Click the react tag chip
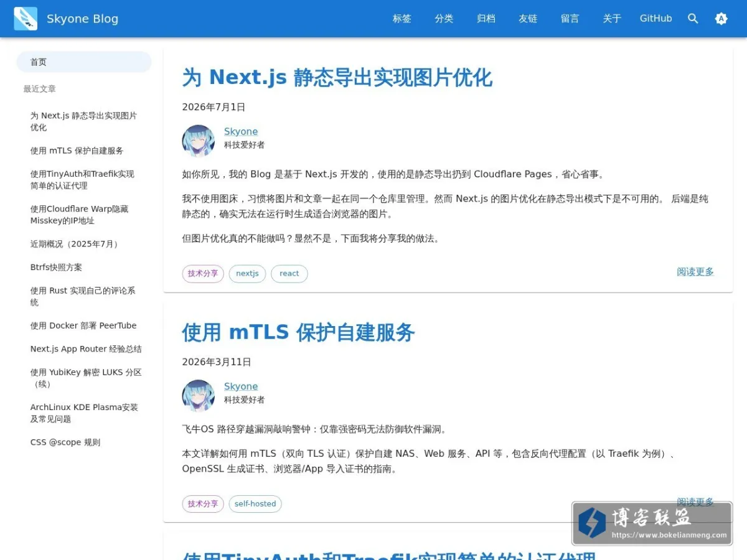Image resolution: width=747 pixels, height=560 pixels. (x=289, y=274)
